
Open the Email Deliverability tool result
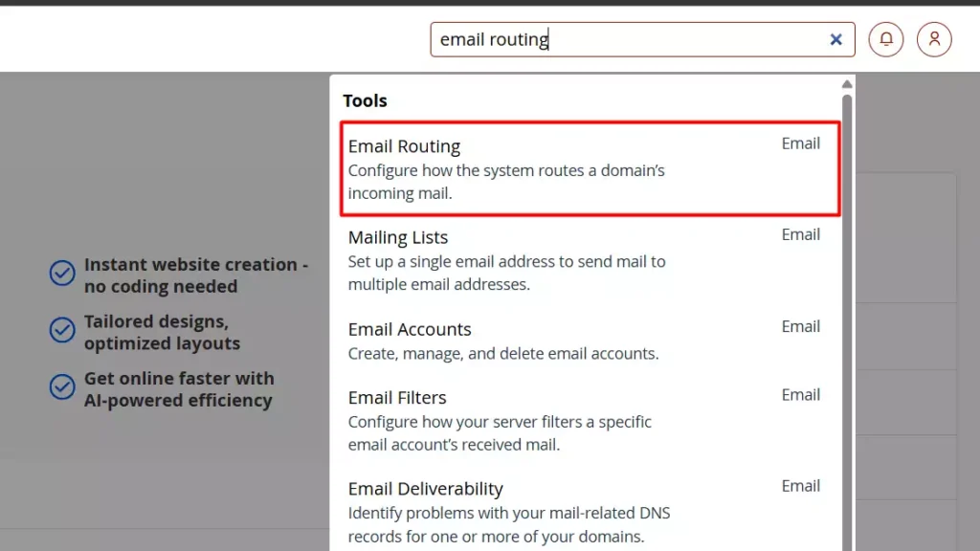point(590,511)
